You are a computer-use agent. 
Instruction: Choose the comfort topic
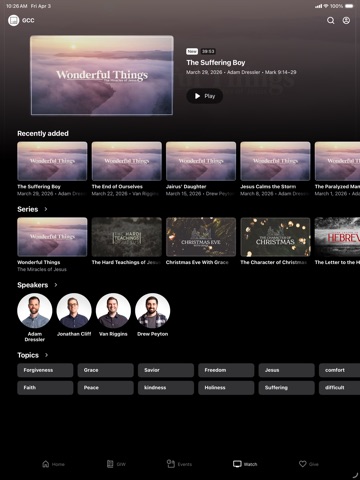(x=339, y=370)
